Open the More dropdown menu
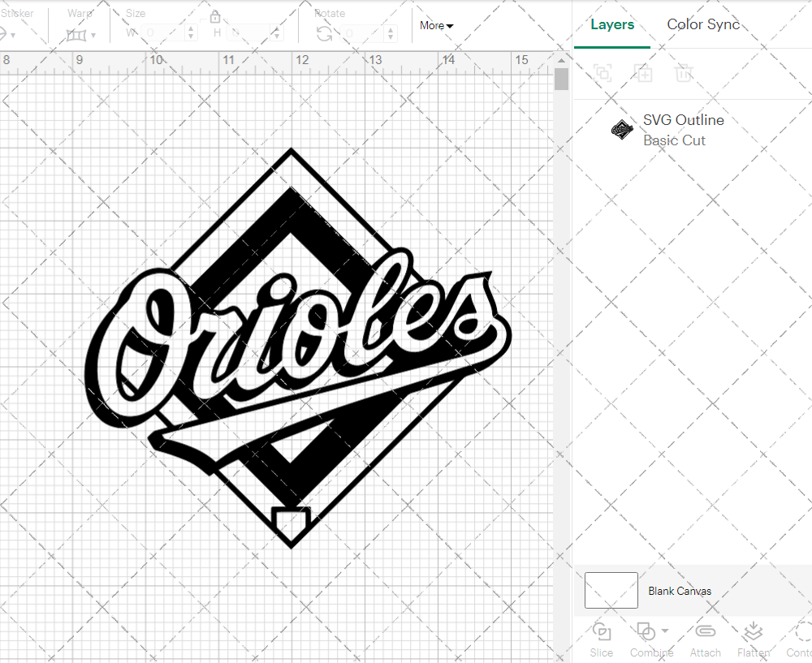The width and height of the screenshot is (812, 663). tap(436, 25)
